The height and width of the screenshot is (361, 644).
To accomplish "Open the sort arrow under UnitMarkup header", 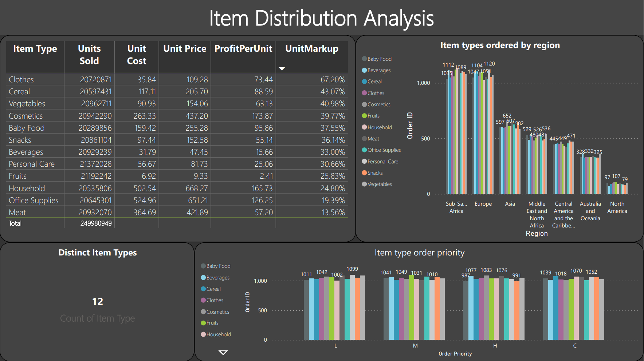I will coord(281,68).
